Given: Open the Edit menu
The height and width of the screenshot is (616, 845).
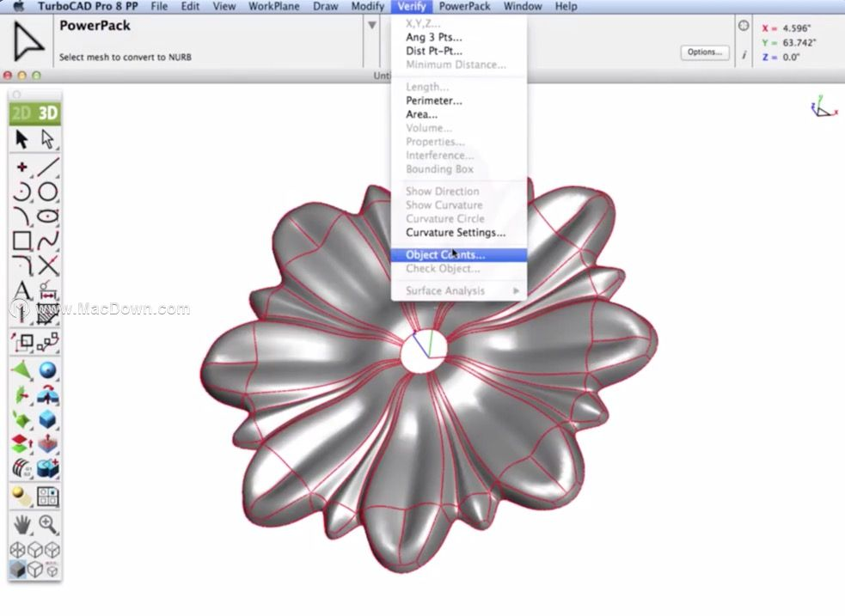Looking at the screenshot, I should (x=190, y=7).
